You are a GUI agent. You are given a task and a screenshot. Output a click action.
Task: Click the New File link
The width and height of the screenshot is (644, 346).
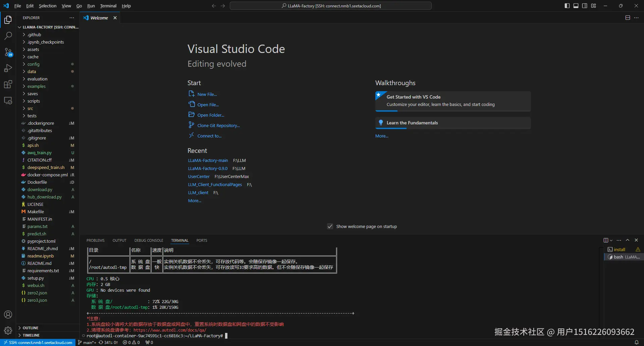[207, 94]
